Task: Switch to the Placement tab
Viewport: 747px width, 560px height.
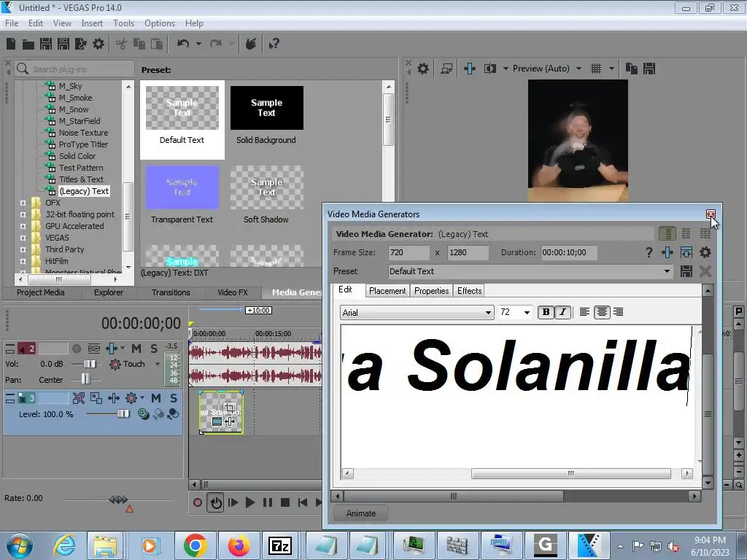Action: click(x=387, y=291)
